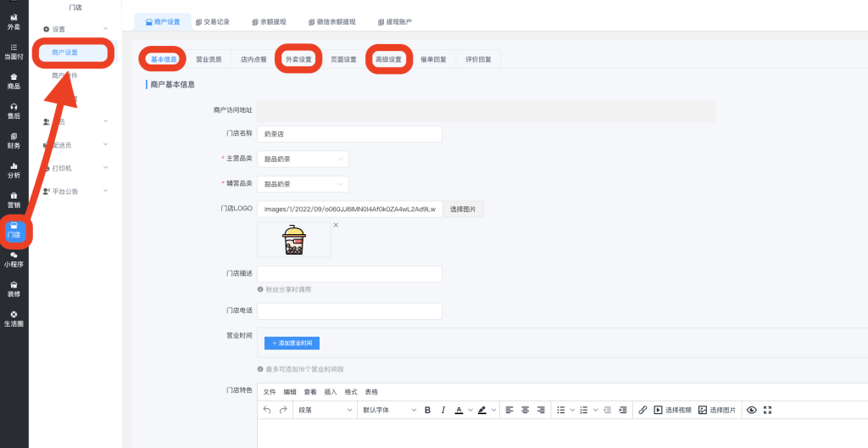The height and width of the screenshot is (448, 868).
Task: Click the bold formatting icon
Action: [x=427, y=410]
